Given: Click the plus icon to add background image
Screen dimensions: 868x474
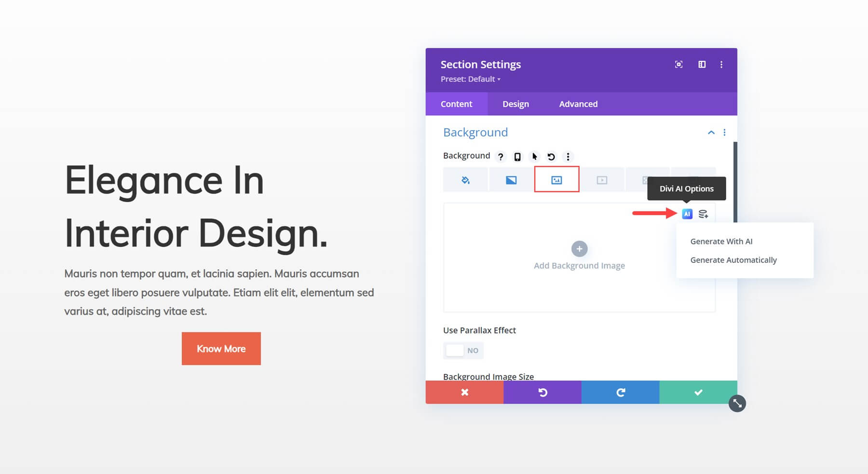Looking at the screenshot, I should coord(579,249).
